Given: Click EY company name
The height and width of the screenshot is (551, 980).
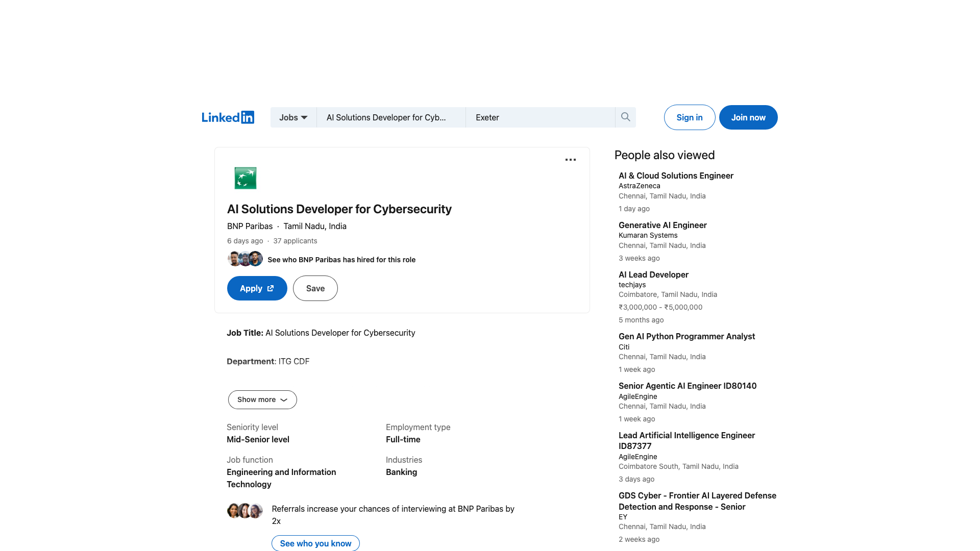Looking at the screenshot, I should pyautogui.click(x=623, y=517).
